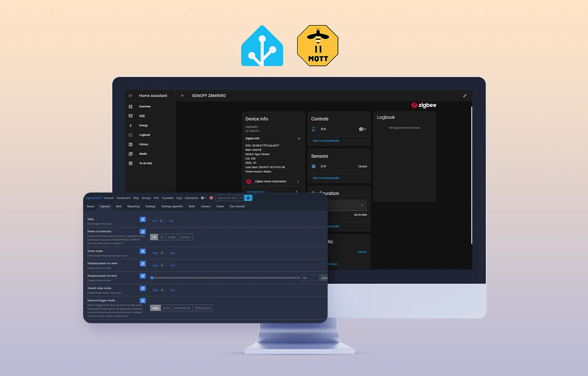The height and width of the screenshot is (376, 588).
Task: Select the pulse external trigger mode
Action: tap(166, 308)
